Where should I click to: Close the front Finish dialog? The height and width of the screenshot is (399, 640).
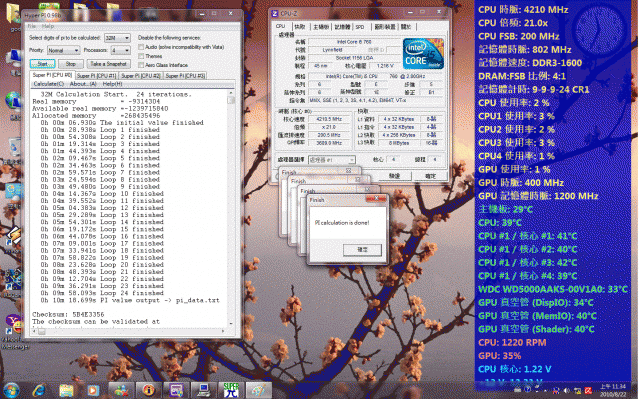[x=376, y=199]
